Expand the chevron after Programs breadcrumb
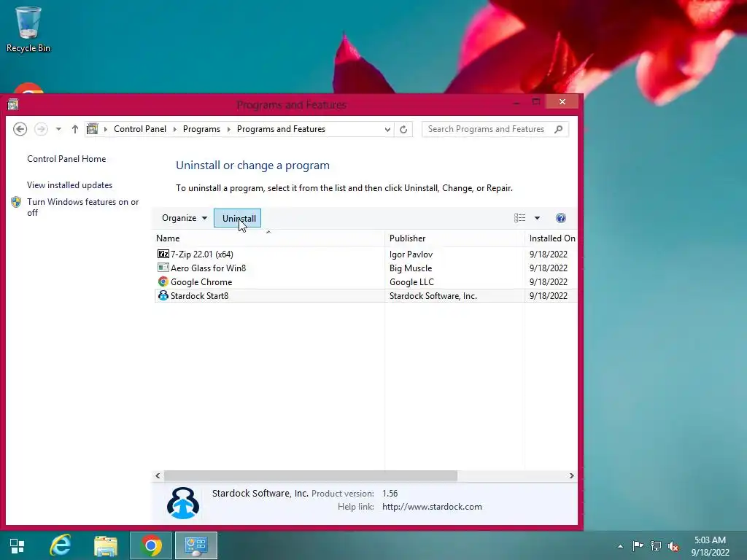Image resolution: width=747 pixels, height=560 pixels. point(228,129)
